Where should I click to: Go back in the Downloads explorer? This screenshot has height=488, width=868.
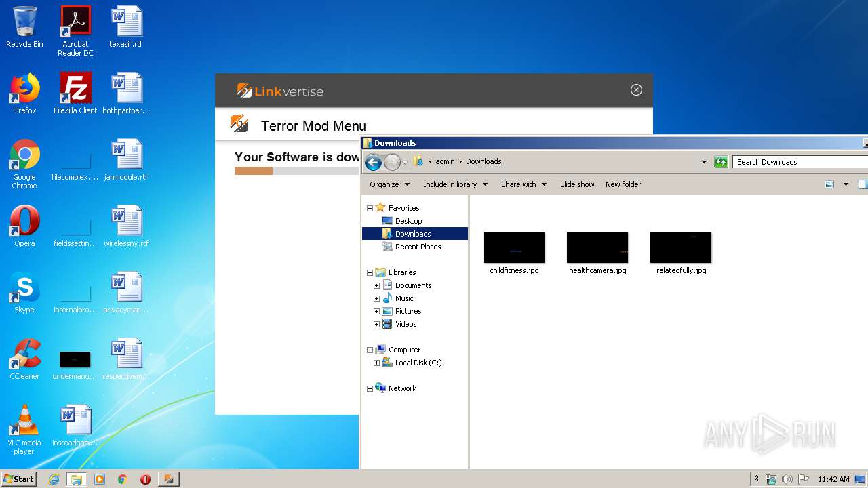373,162
